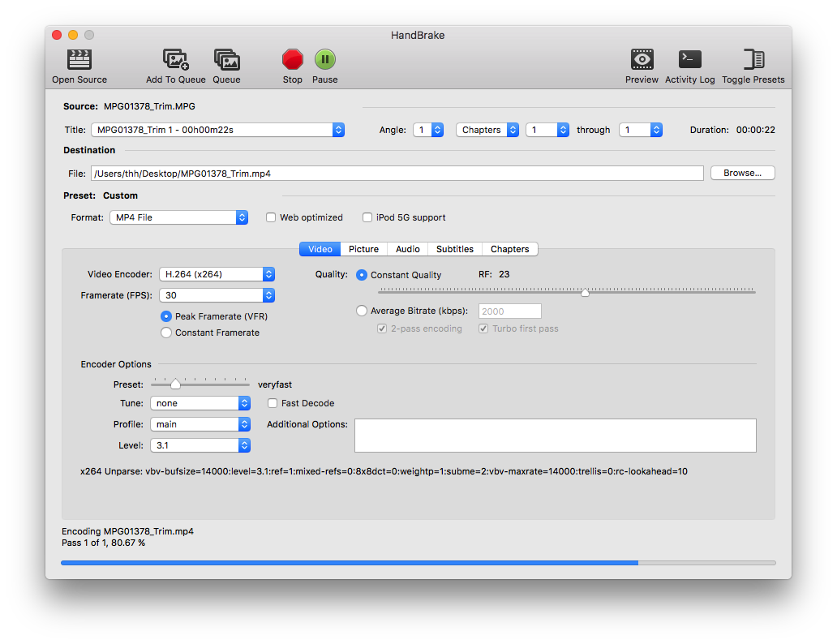
Task: Open the Title dropdown
Action: point(218,130)
